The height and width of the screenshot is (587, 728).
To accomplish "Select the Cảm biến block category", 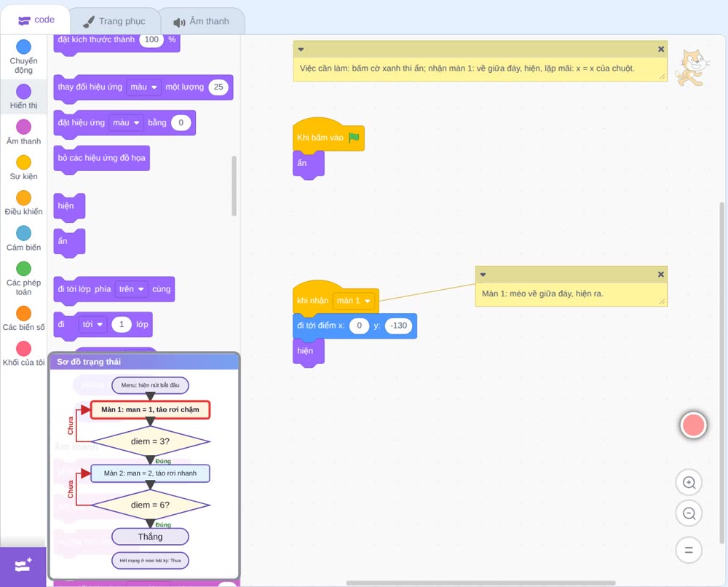I will (x=23, y=238).
